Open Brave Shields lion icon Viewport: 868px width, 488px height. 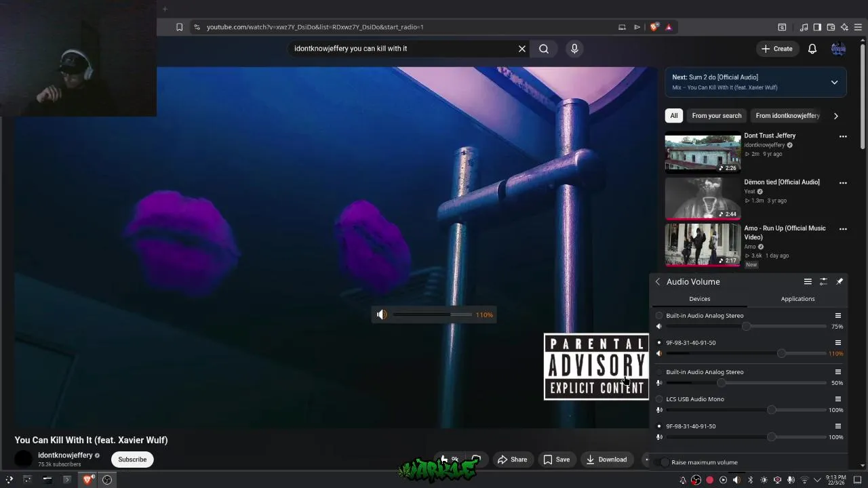654,27
